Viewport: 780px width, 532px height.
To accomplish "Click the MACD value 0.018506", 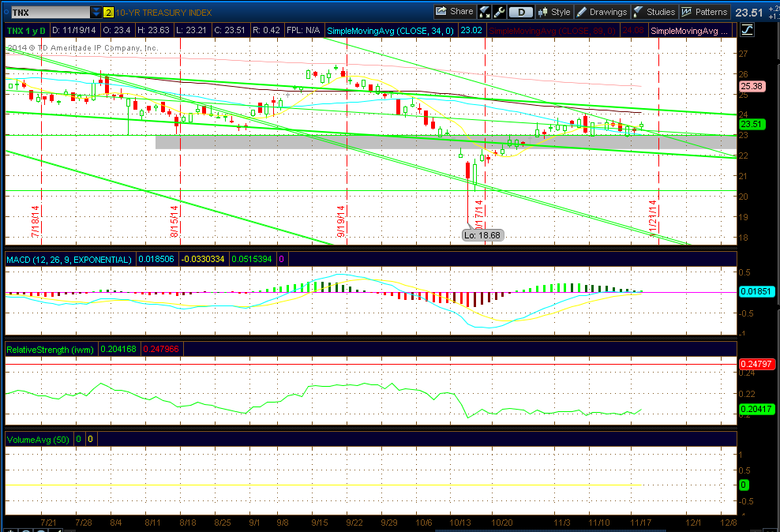I will pyautogui.click(x=156, y=260).
